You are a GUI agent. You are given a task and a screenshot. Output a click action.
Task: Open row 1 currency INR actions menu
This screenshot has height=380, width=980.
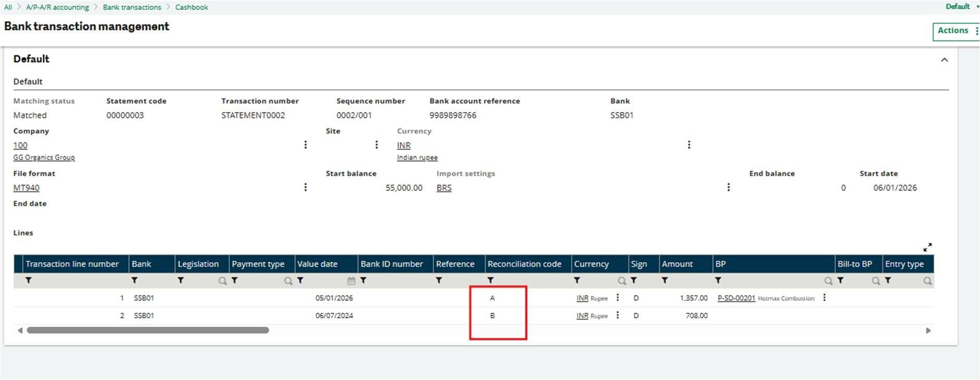coord(618,298)
